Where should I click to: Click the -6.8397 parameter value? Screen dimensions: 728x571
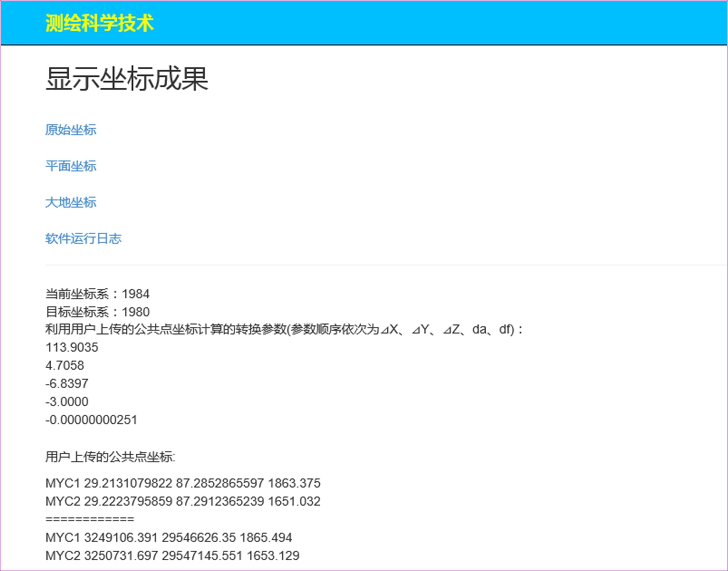pyautogui.click(x=67, y=384)
